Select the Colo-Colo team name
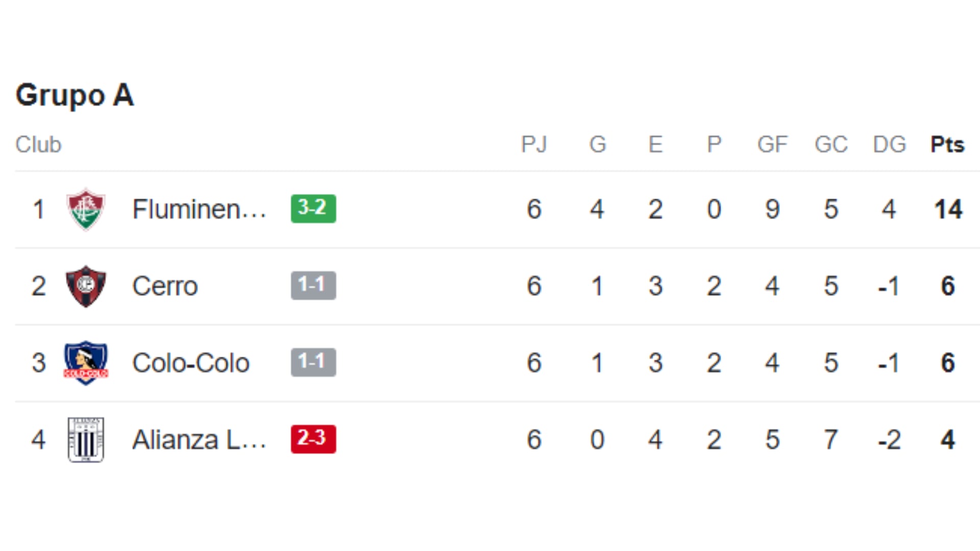The width and height of the screenshot is (980, 551). (x=191, y=363)
